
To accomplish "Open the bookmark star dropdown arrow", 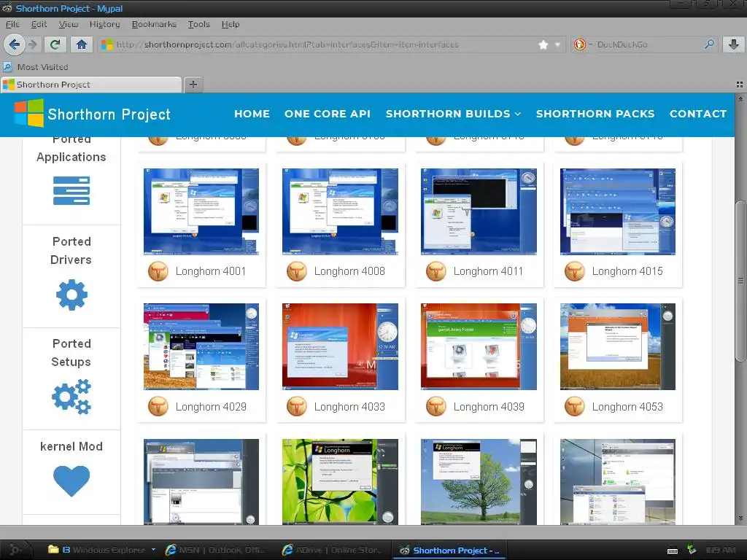I will tap(557, 44).
